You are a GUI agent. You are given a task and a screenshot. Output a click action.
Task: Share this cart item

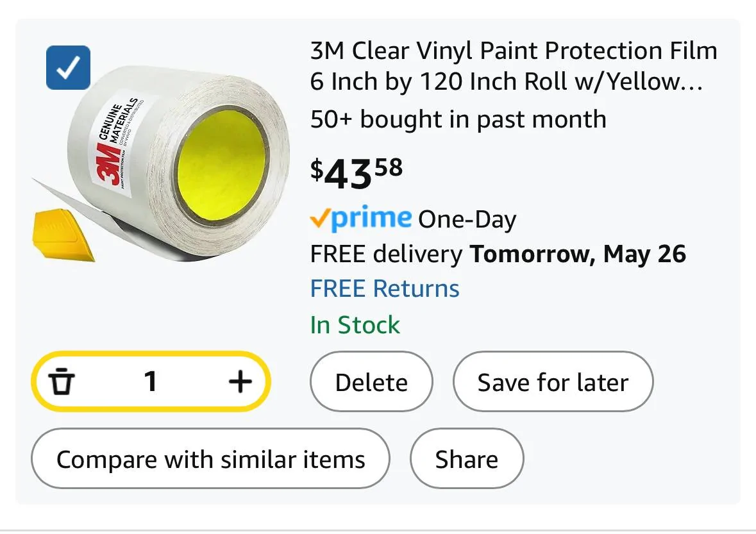466,459
